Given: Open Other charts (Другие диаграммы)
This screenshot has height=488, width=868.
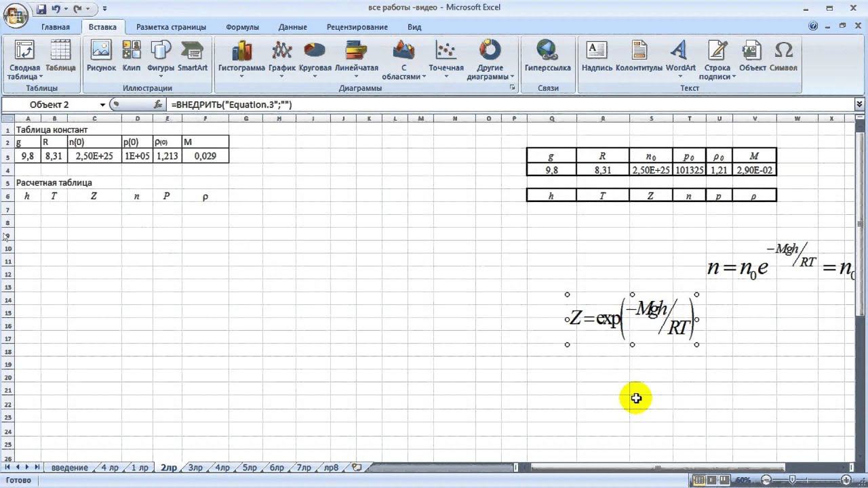Looking at the screenshot, I should point(490,60).
